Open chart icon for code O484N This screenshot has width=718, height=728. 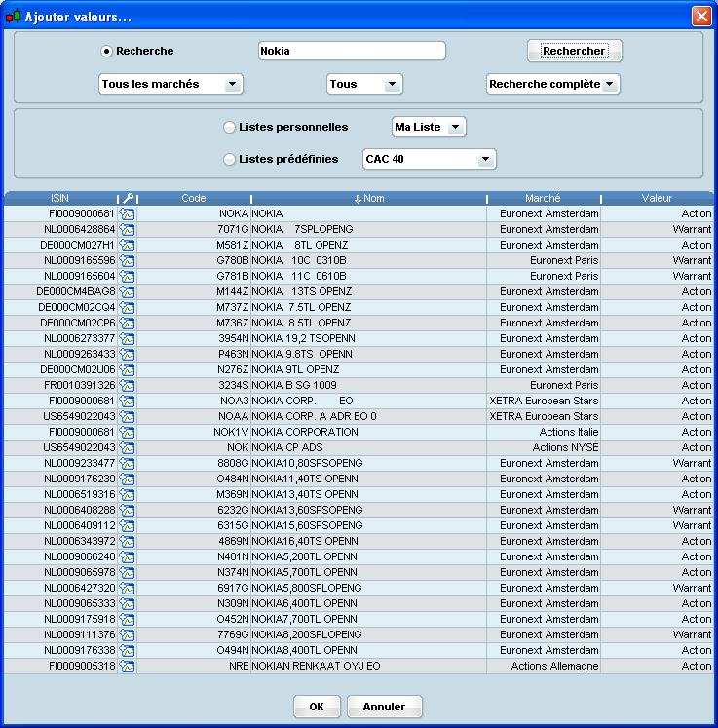coord(127,479)
